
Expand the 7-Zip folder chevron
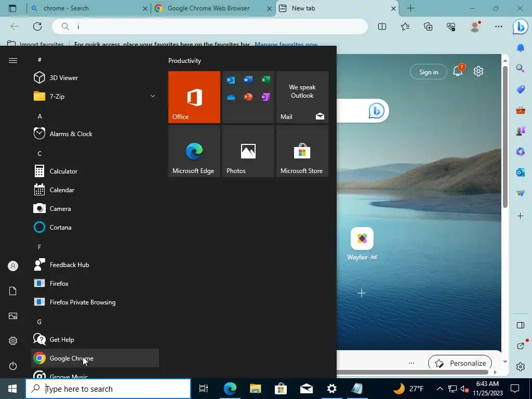point(153,96)
